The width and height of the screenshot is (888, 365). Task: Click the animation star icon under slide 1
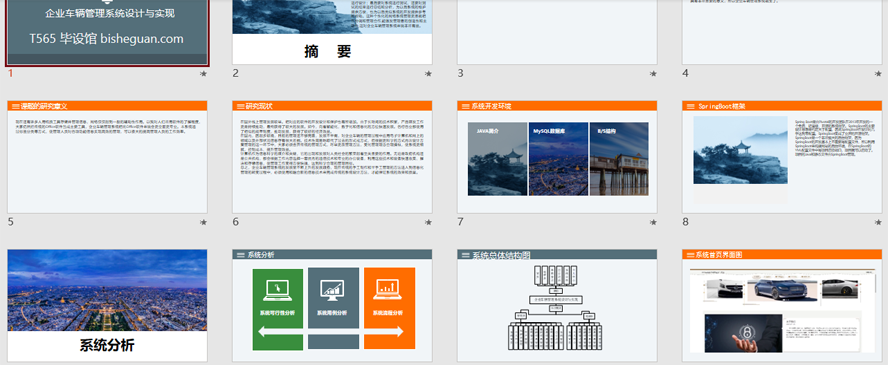pyautogui.click(x=203, y=74)
